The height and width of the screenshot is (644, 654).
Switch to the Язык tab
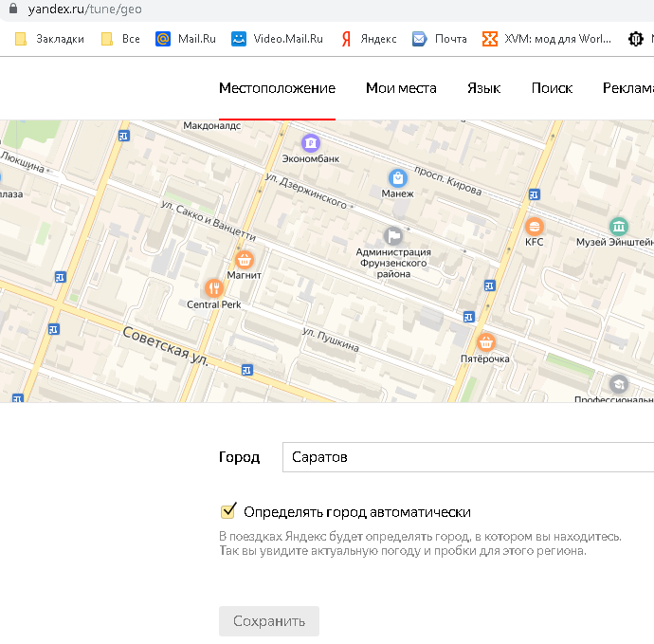coord(483,88)
